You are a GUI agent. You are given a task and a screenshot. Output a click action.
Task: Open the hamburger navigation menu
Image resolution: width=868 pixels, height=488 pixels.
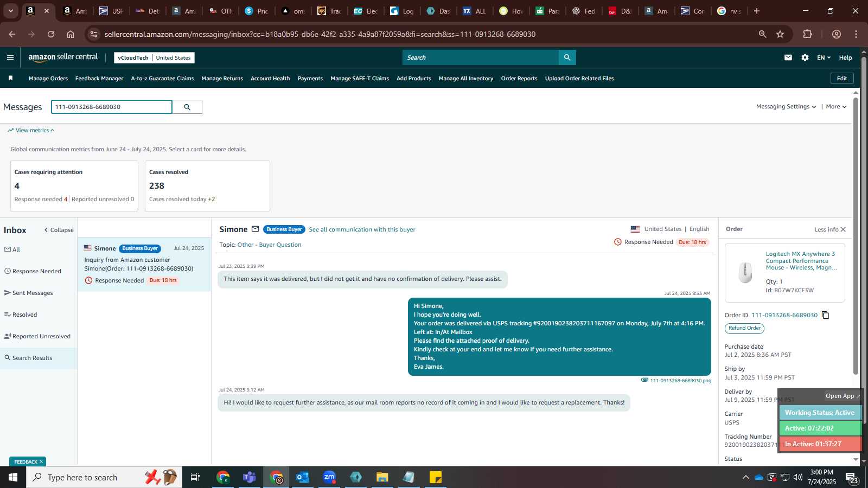click(x=10, y=57)
